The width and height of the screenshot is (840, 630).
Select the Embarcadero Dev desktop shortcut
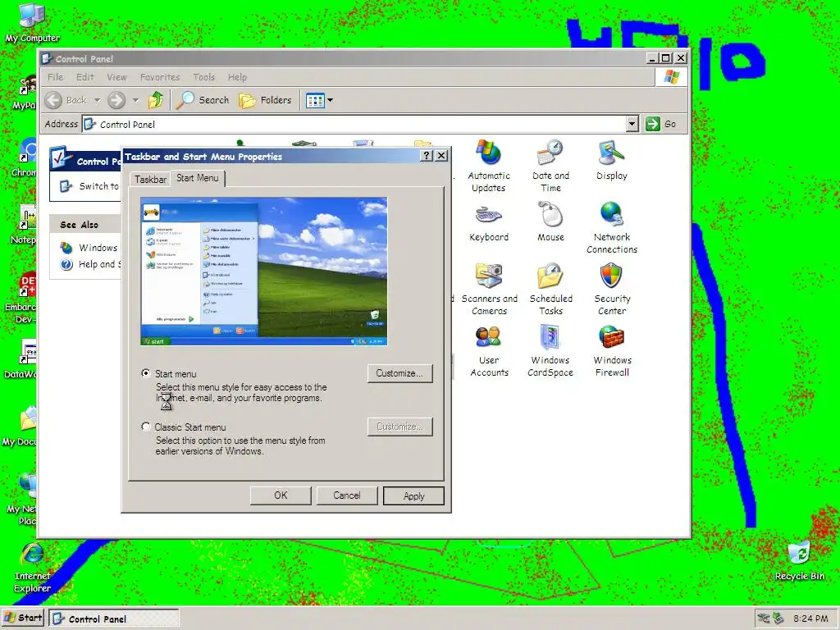click(21, 298)
